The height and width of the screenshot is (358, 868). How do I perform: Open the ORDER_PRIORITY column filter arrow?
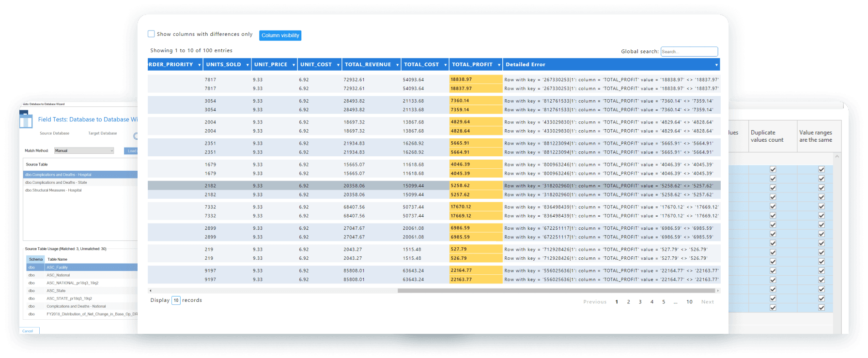tap(200, 65)
